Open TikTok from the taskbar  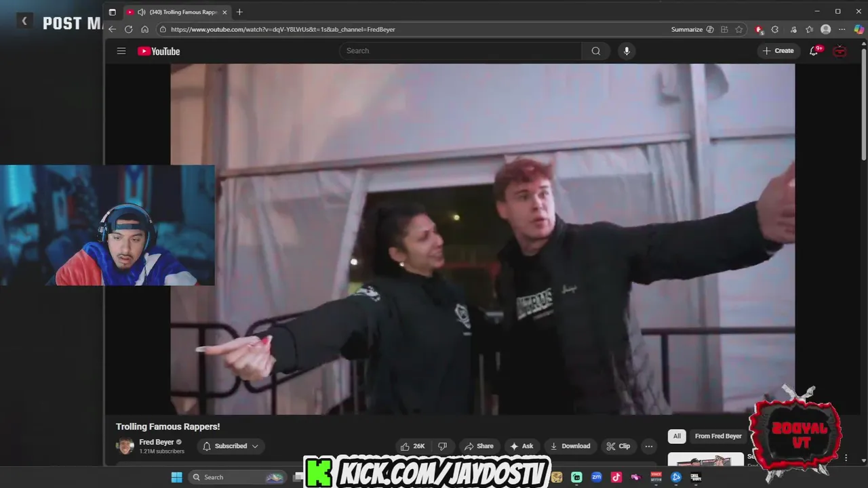(x=616, y=477)
